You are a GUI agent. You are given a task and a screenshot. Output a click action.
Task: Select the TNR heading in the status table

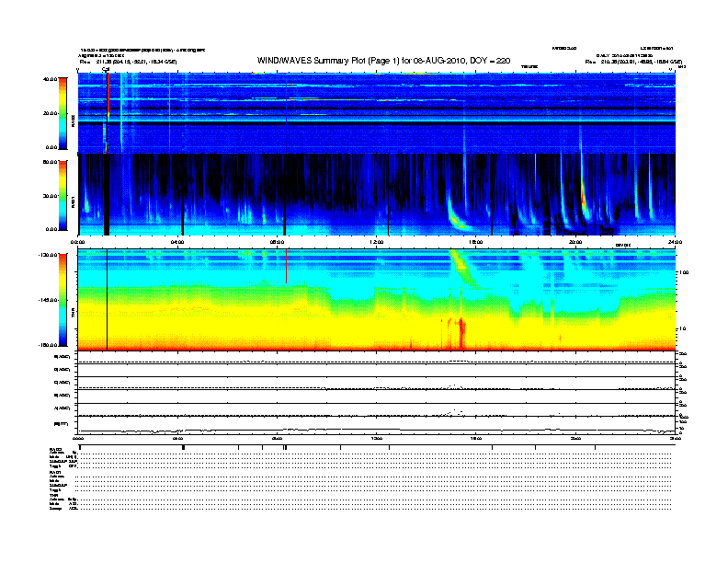coord(54,495)
